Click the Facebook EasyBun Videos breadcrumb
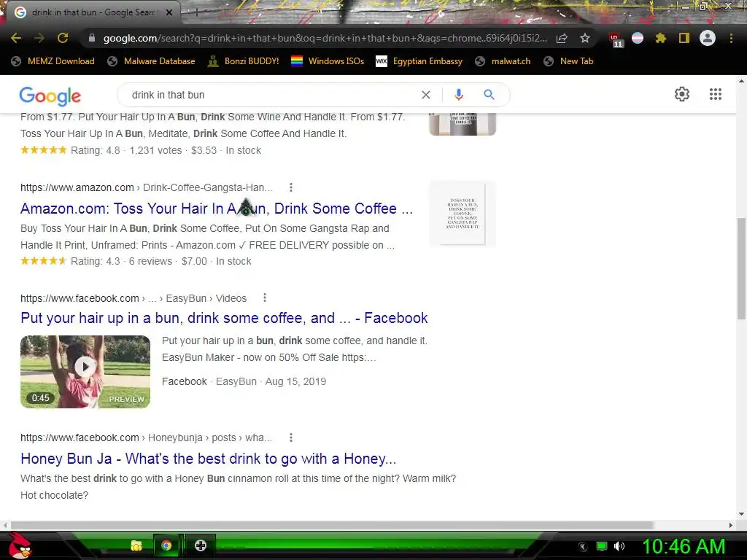747x560 pixels. [x=133, y=298]
